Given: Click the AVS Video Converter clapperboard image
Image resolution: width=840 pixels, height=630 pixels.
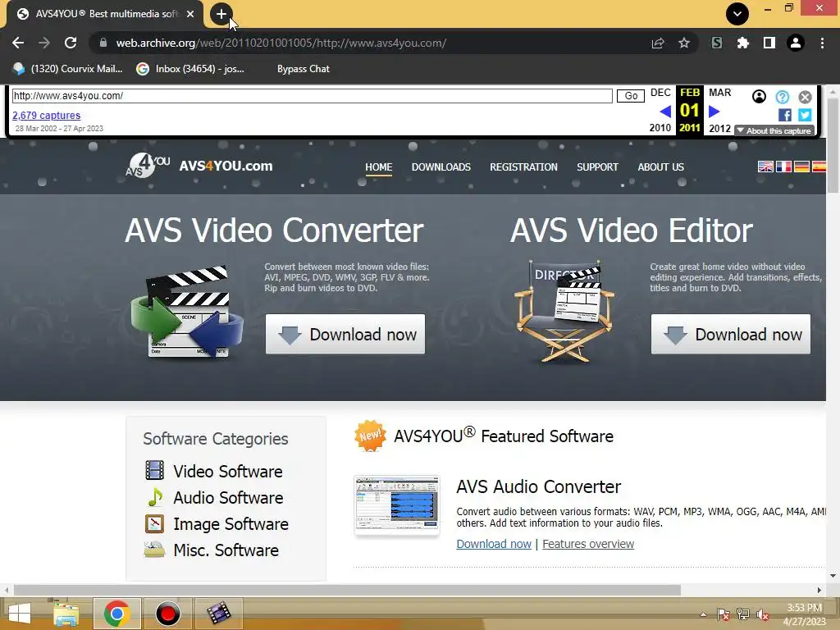Looking at the screenshot, I should coord(187,312).
